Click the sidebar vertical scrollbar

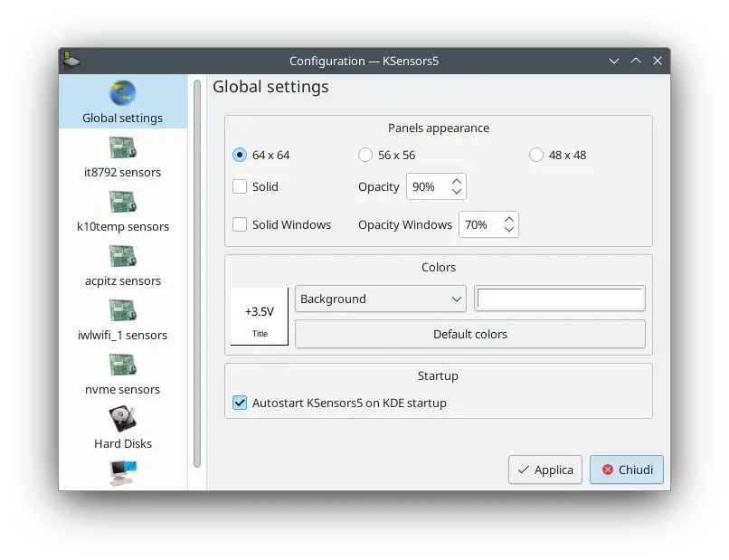click(x=197, y=273)
